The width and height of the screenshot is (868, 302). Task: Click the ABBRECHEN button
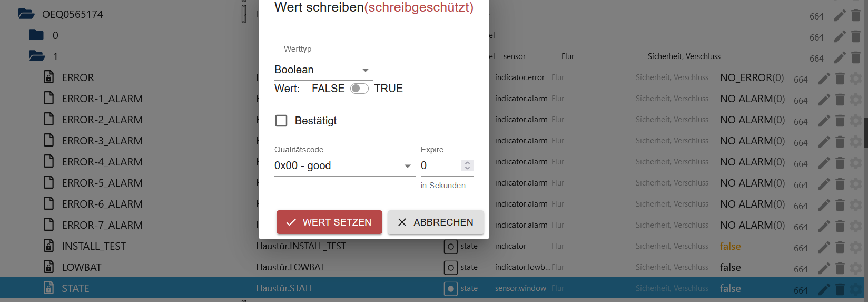click(x=436, y=222)
